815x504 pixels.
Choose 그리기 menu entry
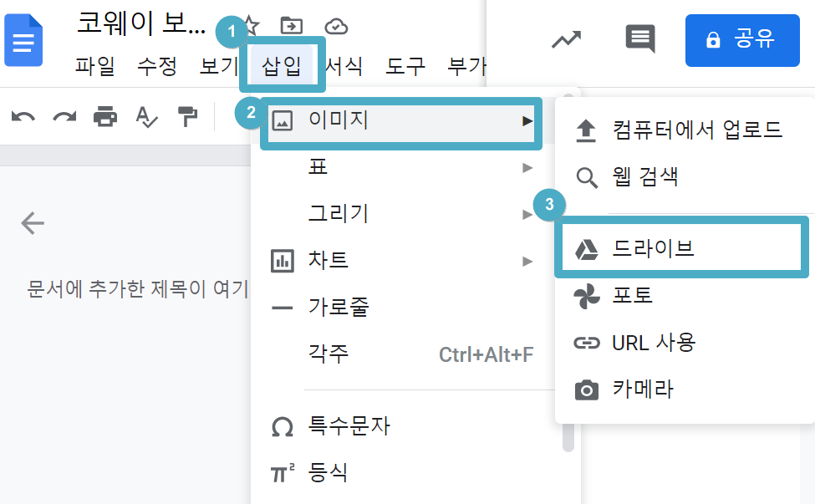(x=339, y=213)
